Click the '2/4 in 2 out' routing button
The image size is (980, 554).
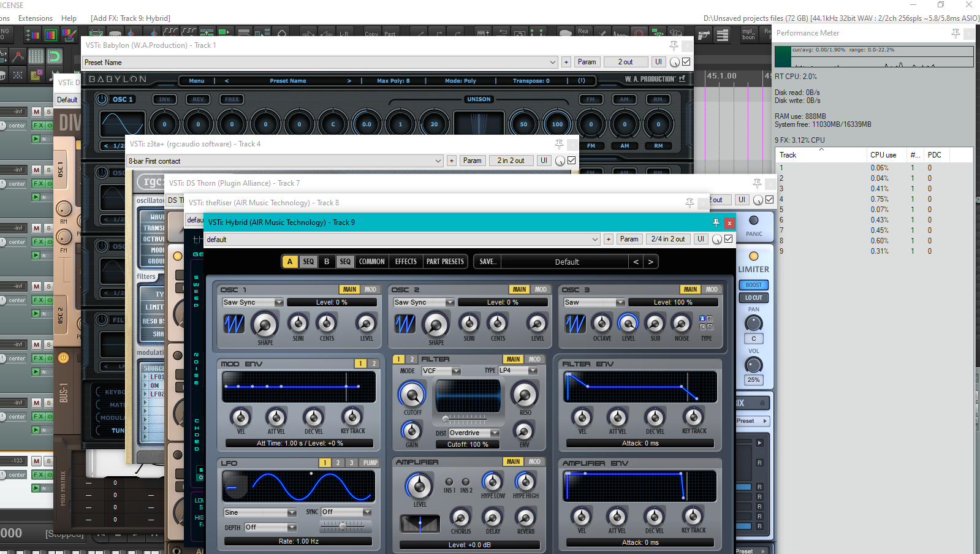coord(668,239)
